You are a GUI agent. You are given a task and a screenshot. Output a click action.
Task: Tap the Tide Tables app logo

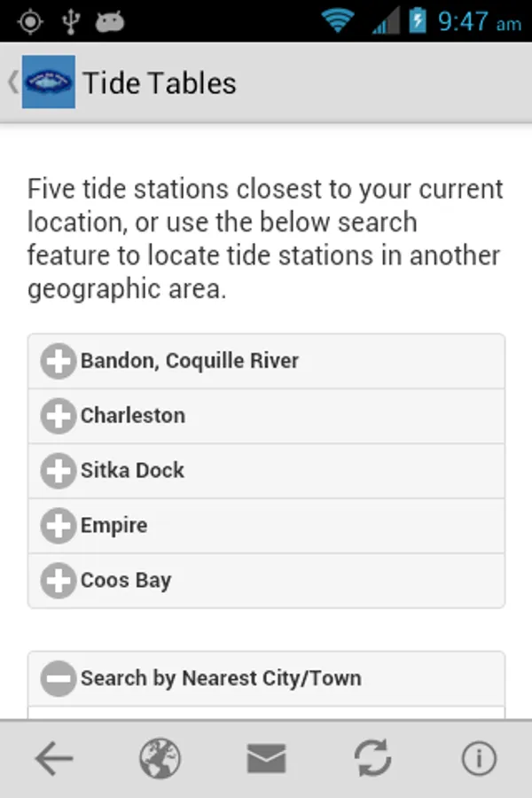coord(48,82)
